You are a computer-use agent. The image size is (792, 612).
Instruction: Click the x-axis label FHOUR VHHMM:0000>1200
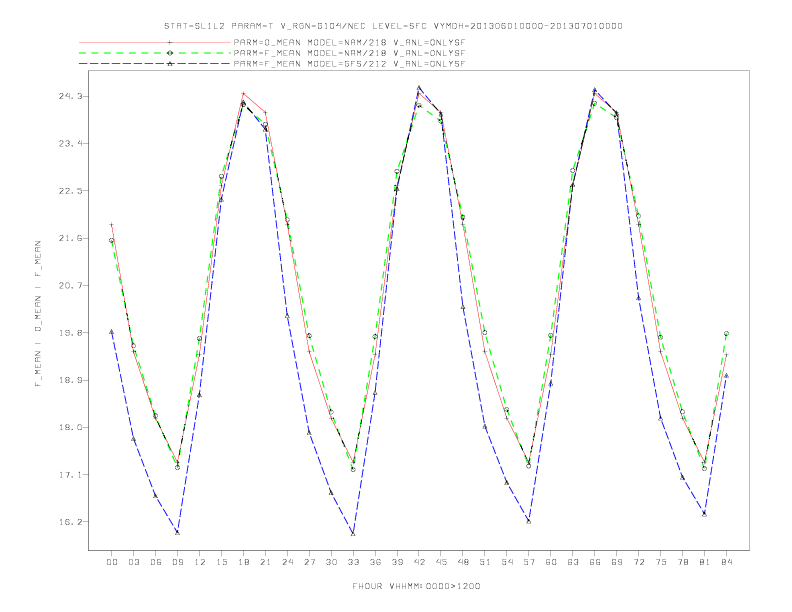416,586
